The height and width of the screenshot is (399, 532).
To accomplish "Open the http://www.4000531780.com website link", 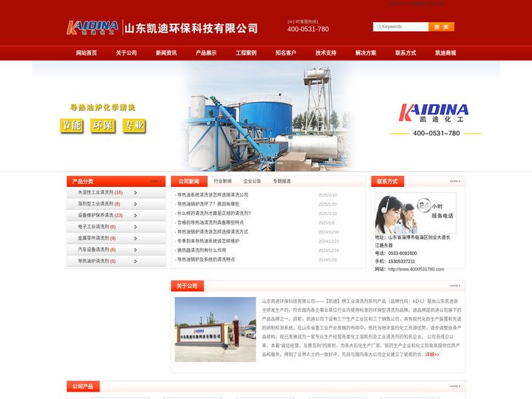I will coord(416,270).
